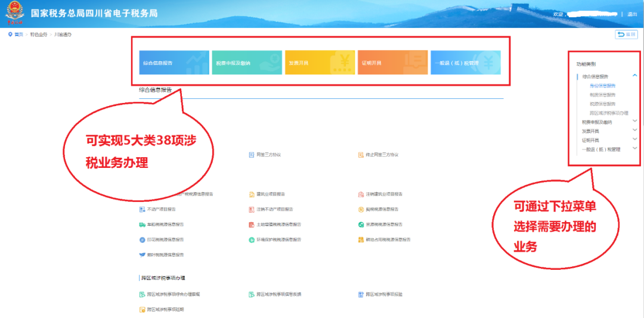
Task: Expand the 税费申报及缴纳 sidebar section
Action: point(634,121)
